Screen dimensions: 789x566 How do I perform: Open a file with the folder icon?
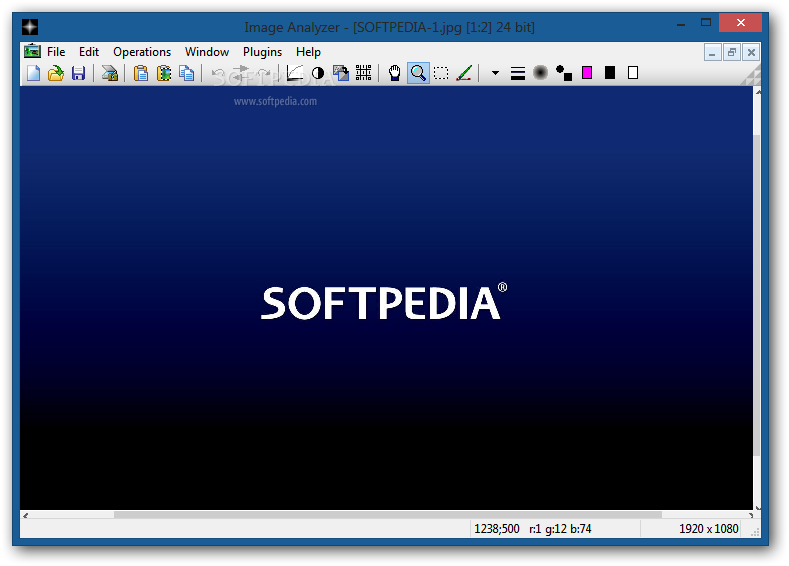pyautogui.click(x=56, y=73)
